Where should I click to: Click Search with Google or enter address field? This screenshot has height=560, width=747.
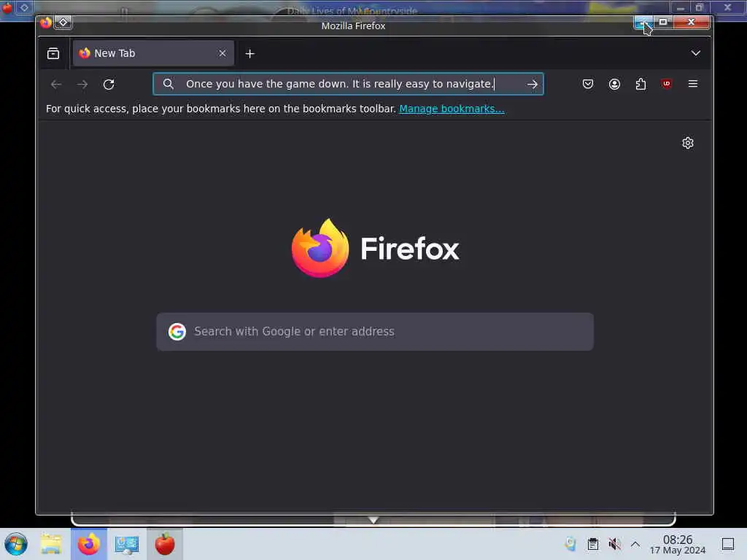point(375,332)
